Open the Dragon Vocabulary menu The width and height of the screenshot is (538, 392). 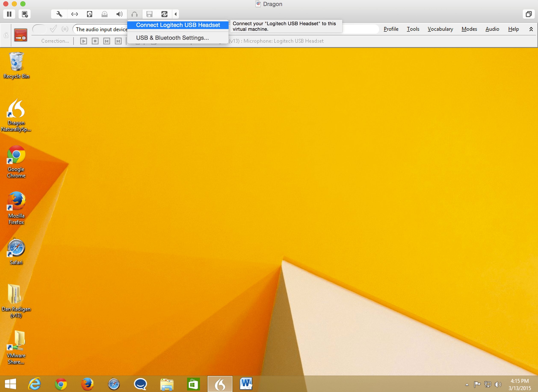pos(440,29)
